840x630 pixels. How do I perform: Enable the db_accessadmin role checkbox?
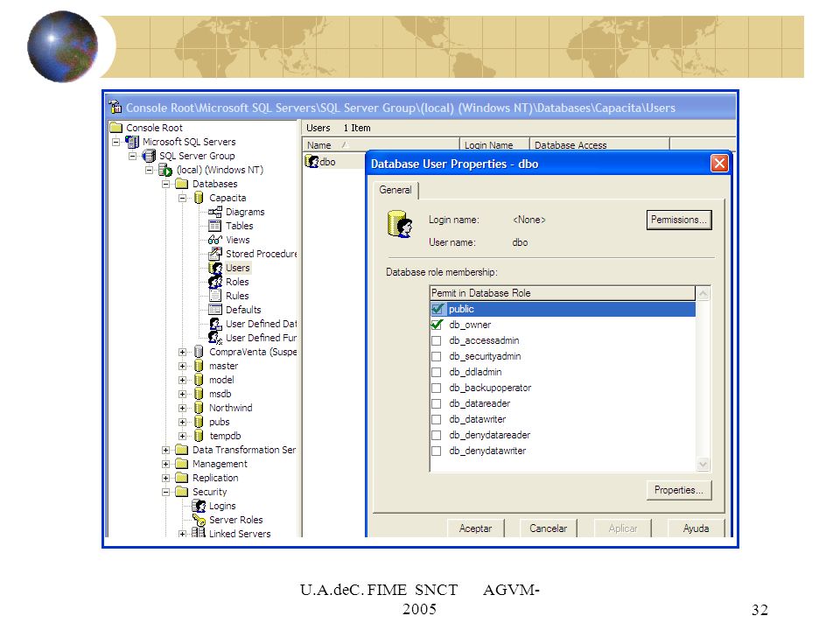pyautogui.click(x=437, y=340)
